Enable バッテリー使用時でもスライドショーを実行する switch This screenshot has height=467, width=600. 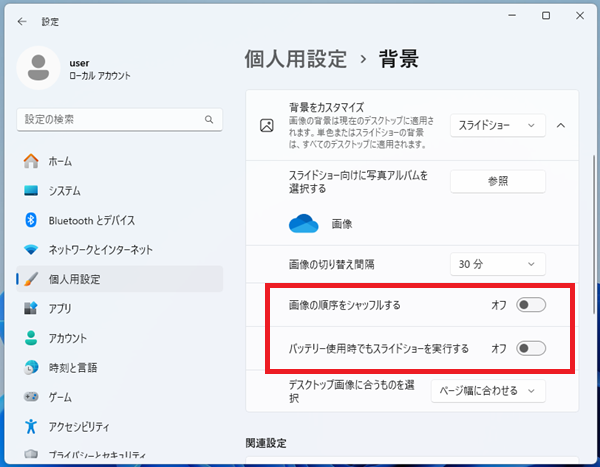pyautogui.click(x=530, y=348)
